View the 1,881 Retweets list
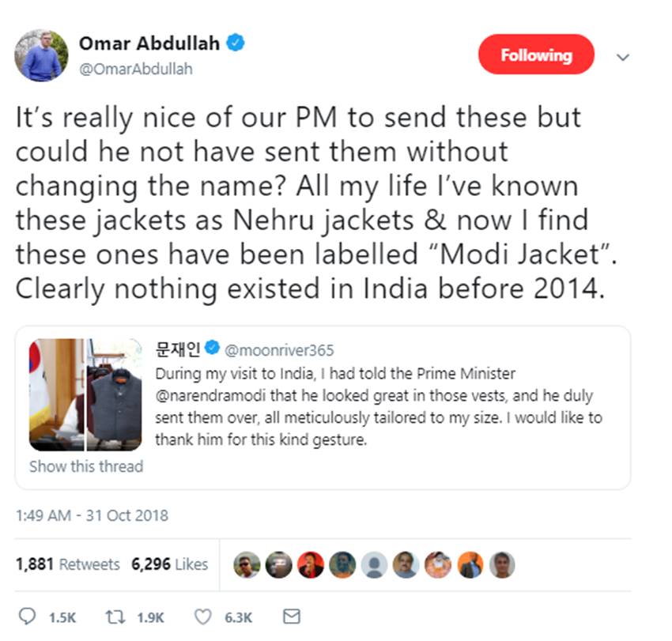The height and width of the screenshot is (641, 672). click(x=68, y=564)
